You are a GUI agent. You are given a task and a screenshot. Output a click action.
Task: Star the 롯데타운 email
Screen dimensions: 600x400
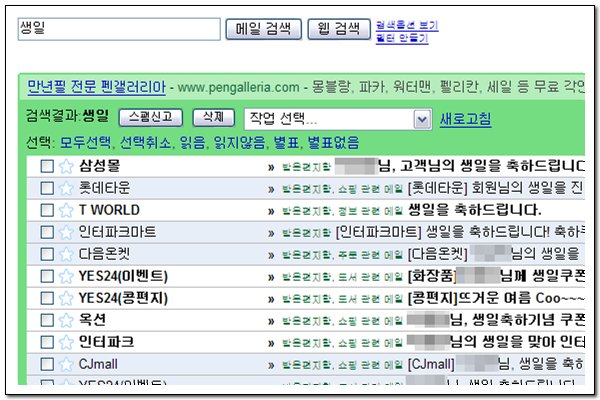[66, 188]
